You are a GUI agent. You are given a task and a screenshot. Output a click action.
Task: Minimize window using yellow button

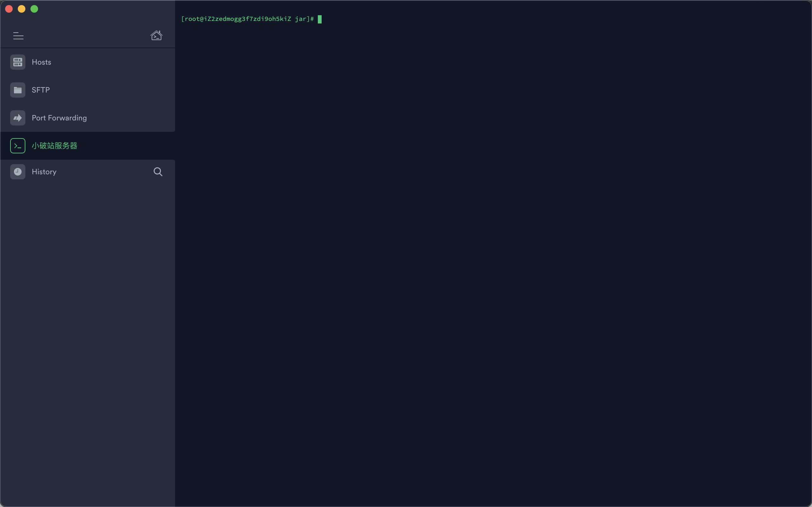pyautogui.click(x=22, y=9)
